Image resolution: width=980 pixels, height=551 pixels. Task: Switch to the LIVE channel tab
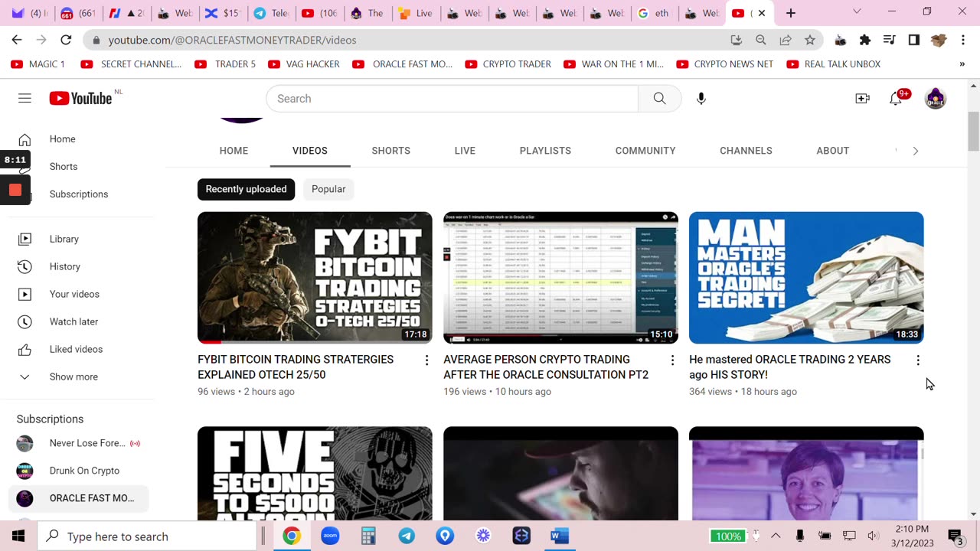tap(465, 151)
